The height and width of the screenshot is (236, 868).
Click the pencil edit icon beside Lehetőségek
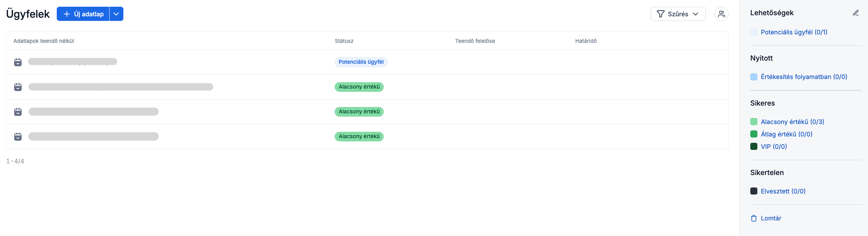tap(856, 13)
